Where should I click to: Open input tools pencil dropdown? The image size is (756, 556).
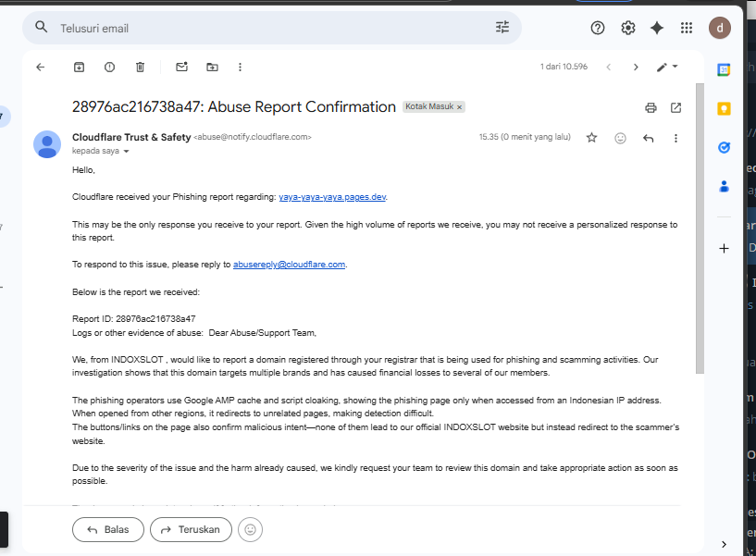(x=667, y=67)
